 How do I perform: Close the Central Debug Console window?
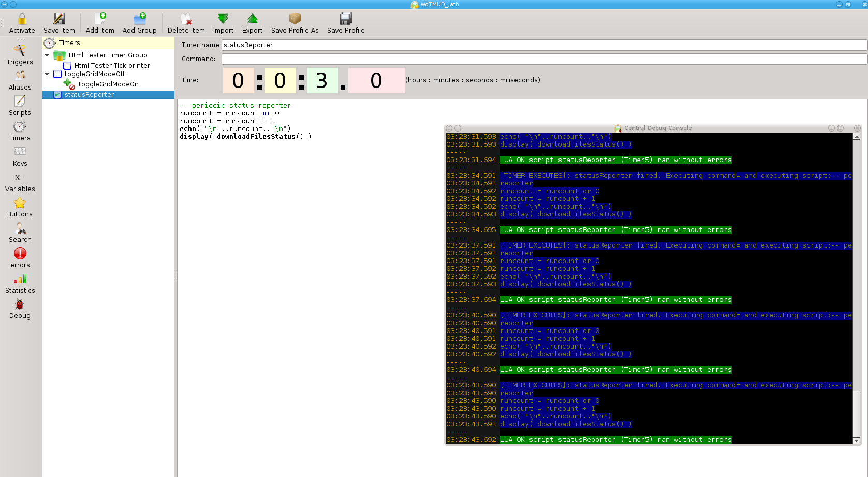[857, 128]
